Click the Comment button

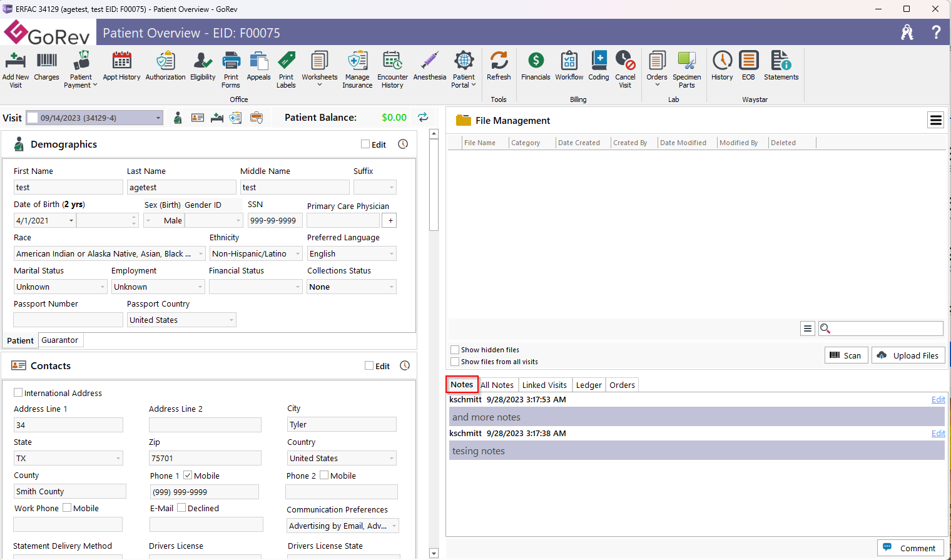[910, 548]
